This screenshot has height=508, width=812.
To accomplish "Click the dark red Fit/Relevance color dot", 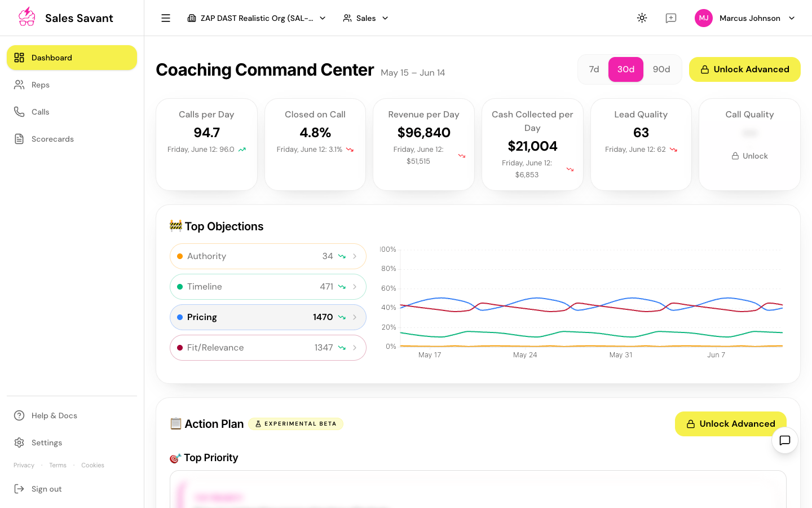I will (x=180, y=348).
